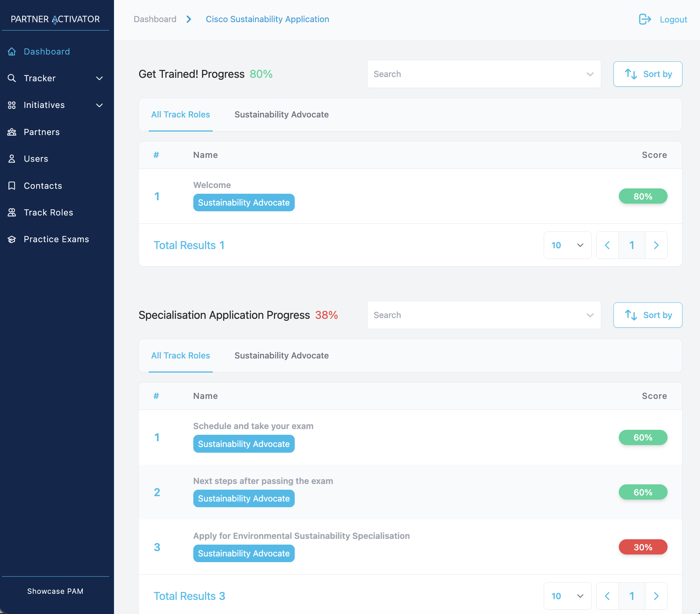
Task: Click red 30% score badge
Action: [643, 547]
